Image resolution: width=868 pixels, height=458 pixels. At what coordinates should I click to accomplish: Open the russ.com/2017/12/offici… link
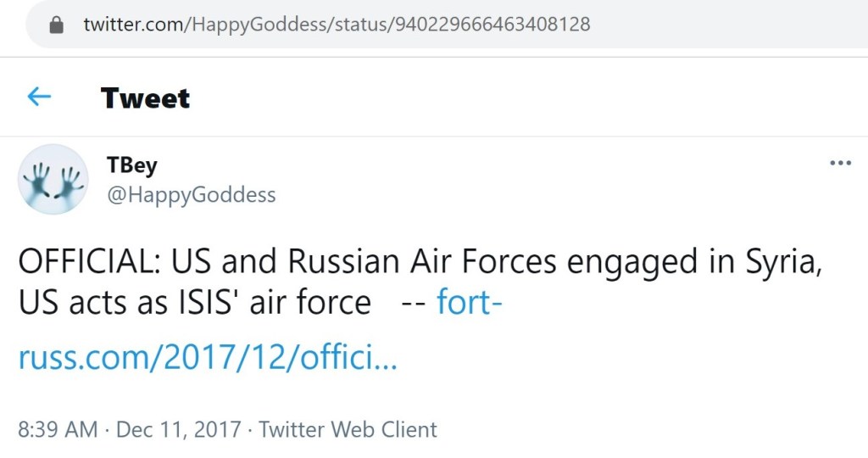coord(208,359)
